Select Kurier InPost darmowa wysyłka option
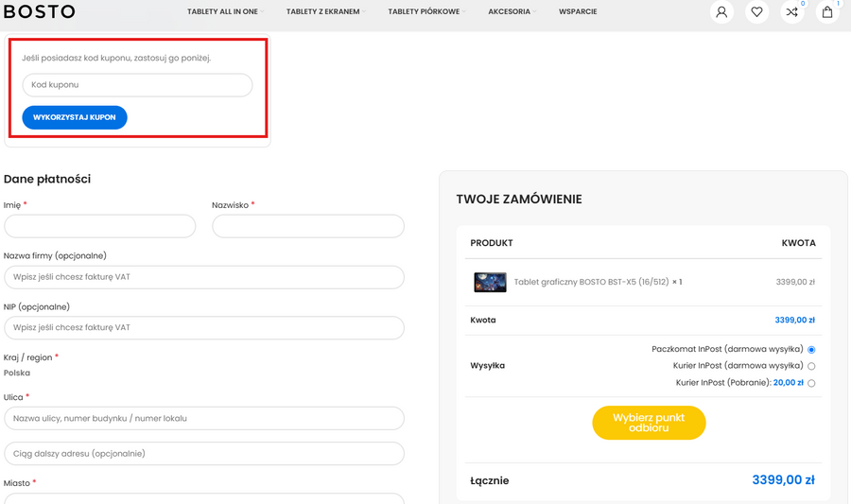Viewport: 851px width, 504px height. 811,366
